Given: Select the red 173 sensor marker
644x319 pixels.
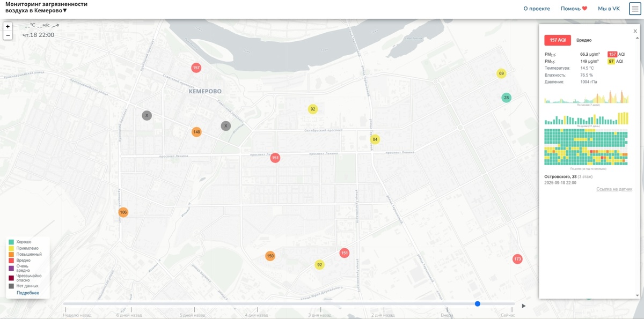Looking at the screenshot, I should (x=517, y=259).
